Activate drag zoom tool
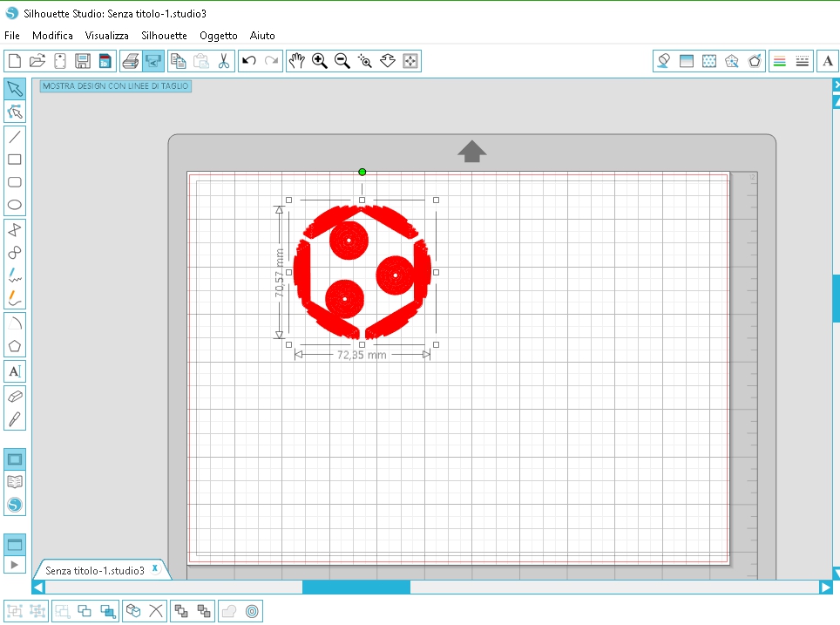840x625 pixels. pyautogui.click(x=387, y=61)
